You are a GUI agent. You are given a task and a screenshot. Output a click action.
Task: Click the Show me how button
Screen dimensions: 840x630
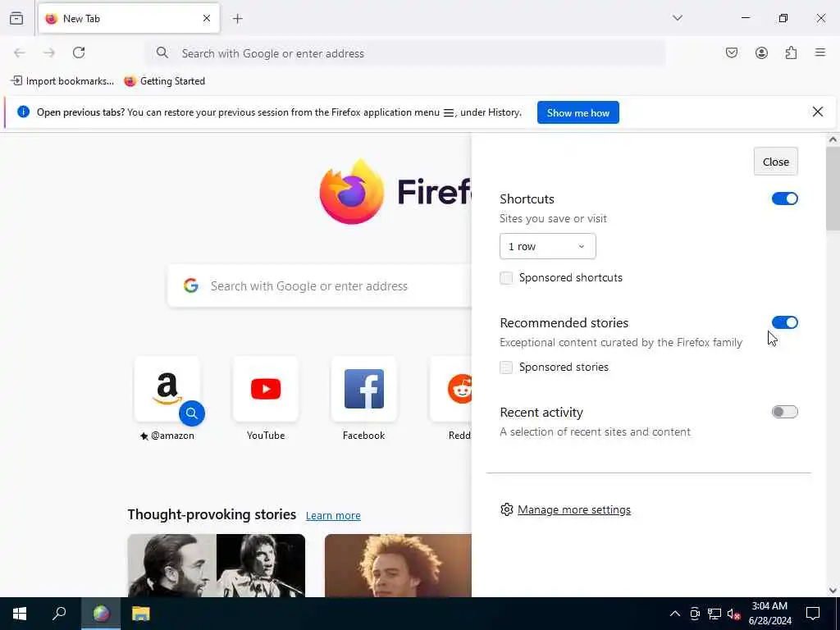578,112
